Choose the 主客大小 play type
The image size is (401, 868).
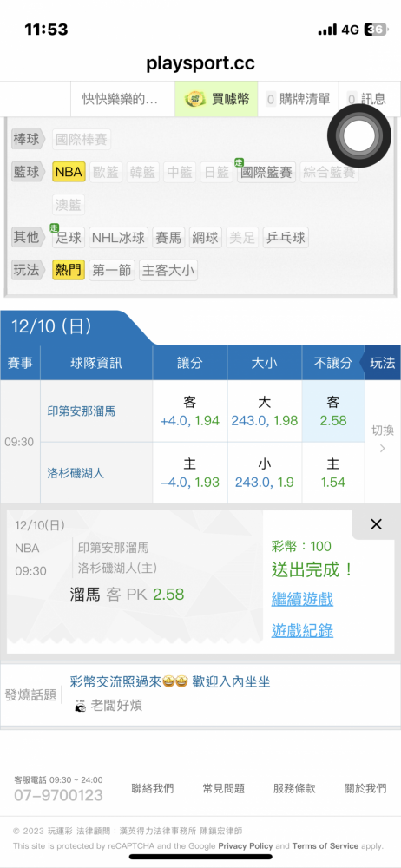click(168, 270)
